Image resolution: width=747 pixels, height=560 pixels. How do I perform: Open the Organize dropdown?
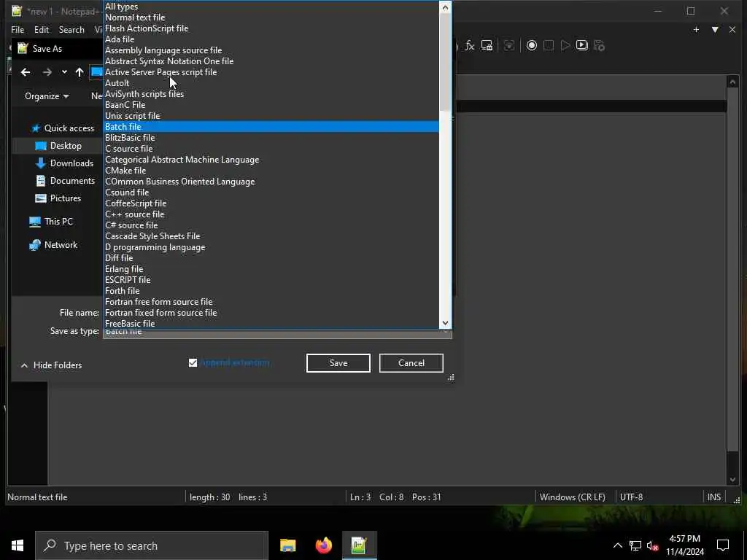point(47,96)
